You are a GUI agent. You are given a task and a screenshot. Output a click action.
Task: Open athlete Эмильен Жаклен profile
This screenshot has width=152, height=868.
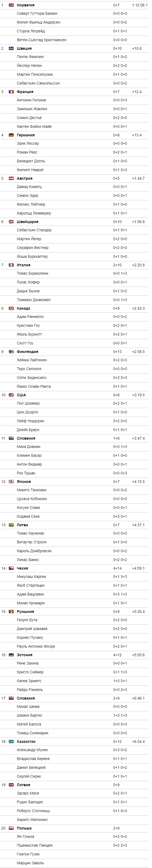[x=32, y=109]
